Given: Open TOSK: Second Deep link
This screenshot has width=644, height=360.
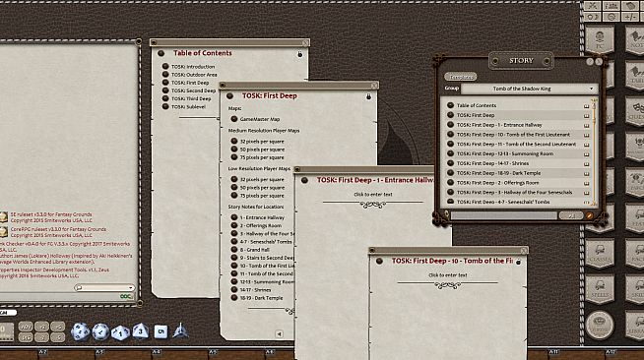Looking at the screenshot, I should pyautogui.click(x=193, y=90).
